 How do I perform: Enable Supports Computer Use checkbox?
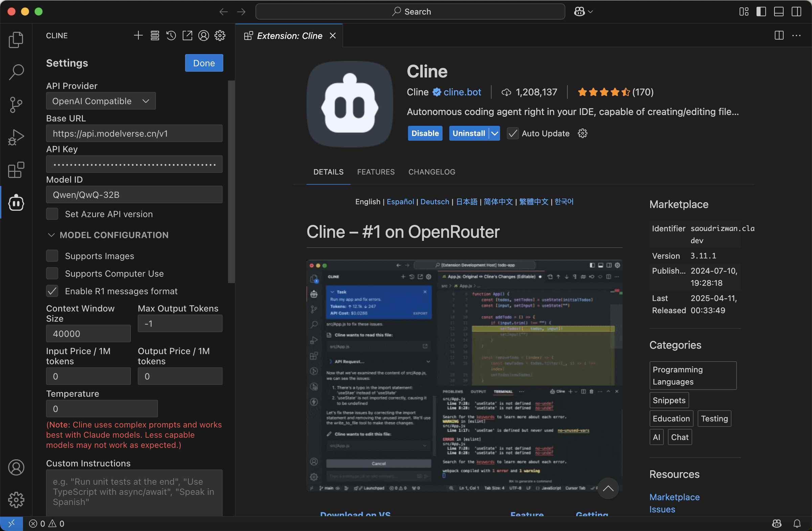tap(52, 274)
